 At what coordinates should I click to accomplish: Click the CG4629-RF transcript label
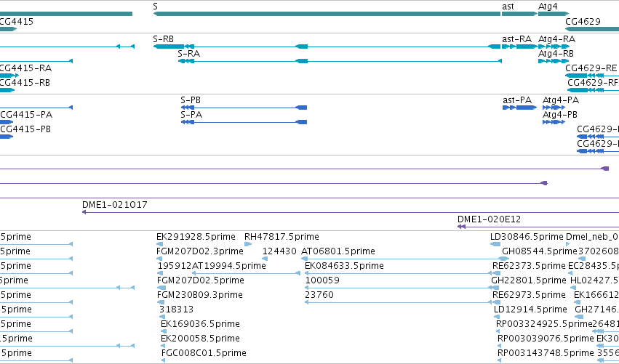pos(593,83)
